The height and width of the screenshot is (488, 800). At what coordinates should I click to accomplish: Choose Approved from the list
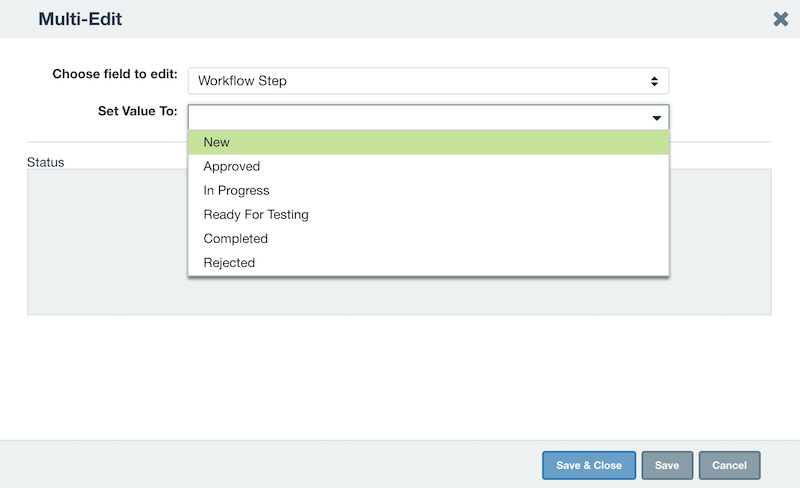click(428, 166)
